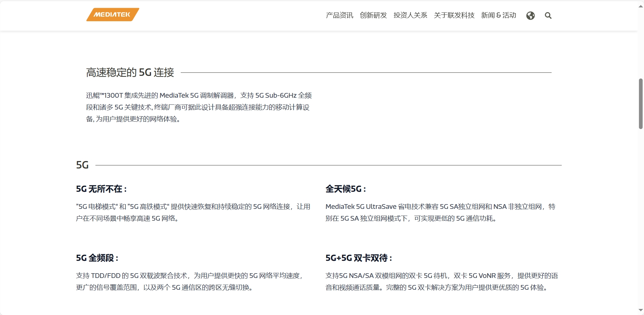The height and width of the screenshot is (315, 644).
Task: Open the search magnifier icon
Action: click(x=548, y=15)
